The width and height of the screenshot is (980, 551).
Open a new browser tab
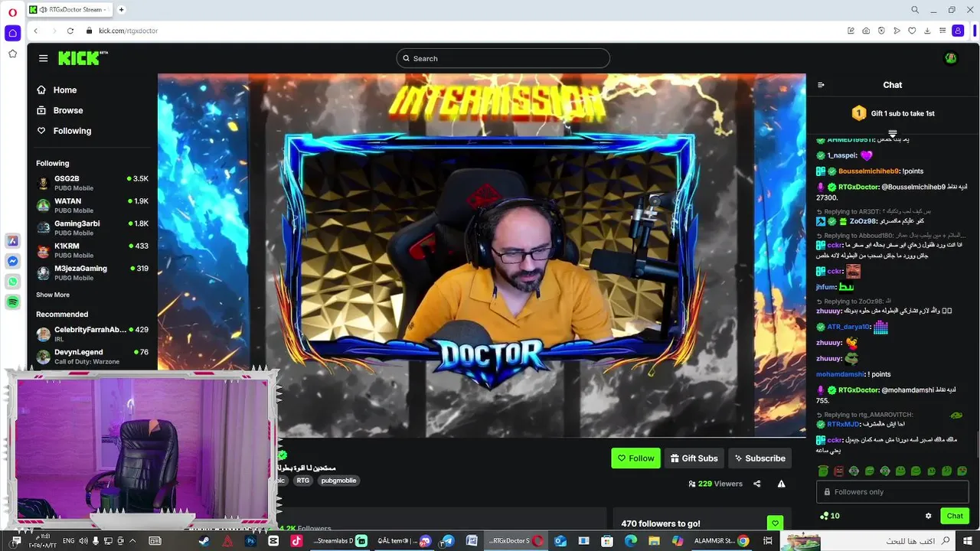(x=121, y=9)
